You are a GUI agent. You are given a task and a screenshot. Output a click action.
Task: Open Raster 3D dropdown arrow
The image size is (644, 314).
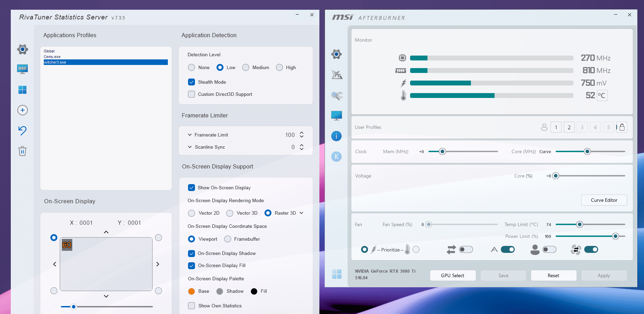pyautogui.click(x=301, y=213)
